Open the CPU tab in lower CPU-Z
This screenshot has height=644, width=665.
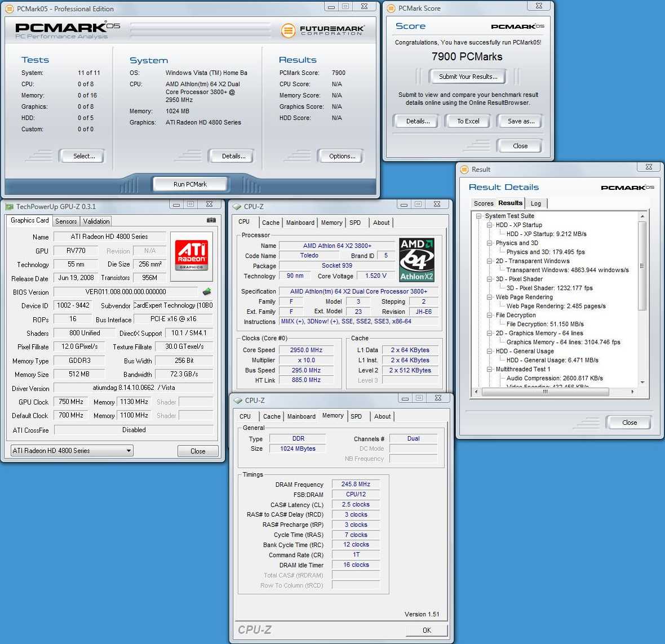[x=245, y=416]
